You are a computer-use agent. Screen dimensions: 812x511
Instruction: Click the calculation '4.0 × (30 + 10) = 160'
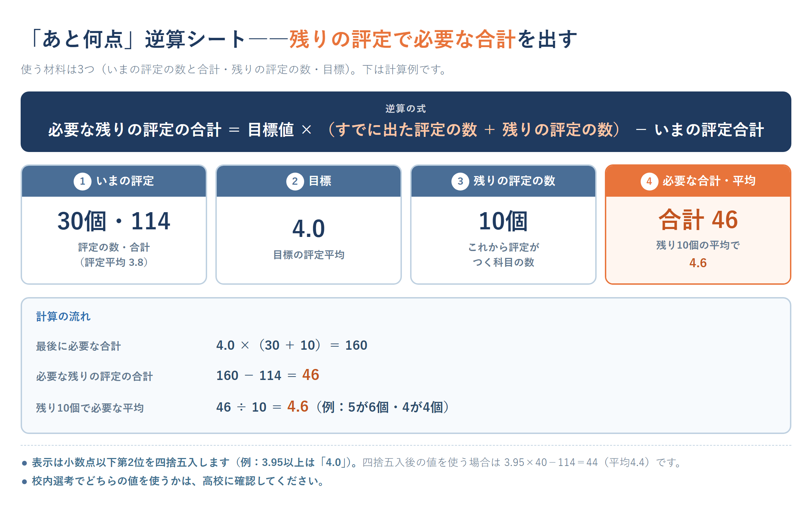292,345
